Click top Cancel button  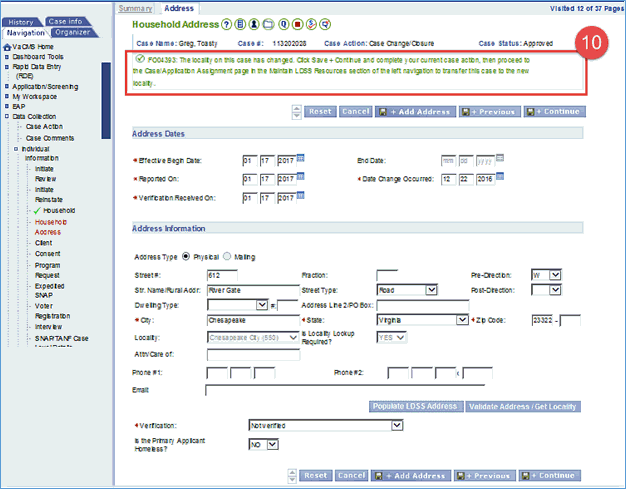coord(356,112)
